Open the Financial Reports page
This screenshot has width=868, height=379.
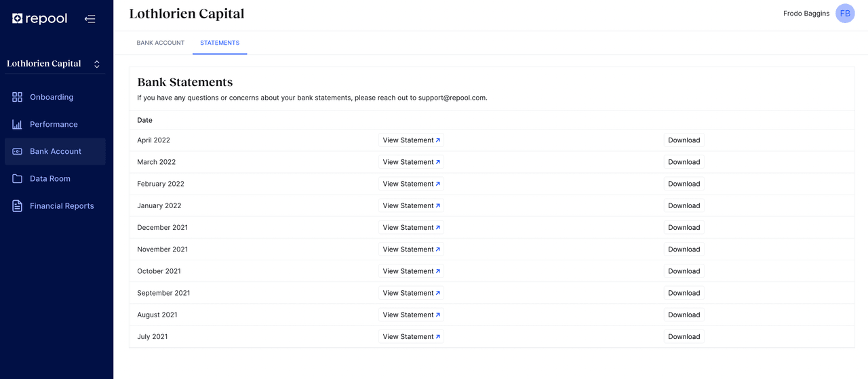point(62,206)
